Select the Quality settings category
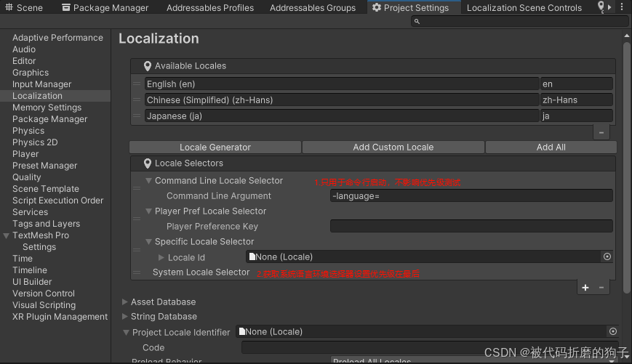 tap(27, 177)
